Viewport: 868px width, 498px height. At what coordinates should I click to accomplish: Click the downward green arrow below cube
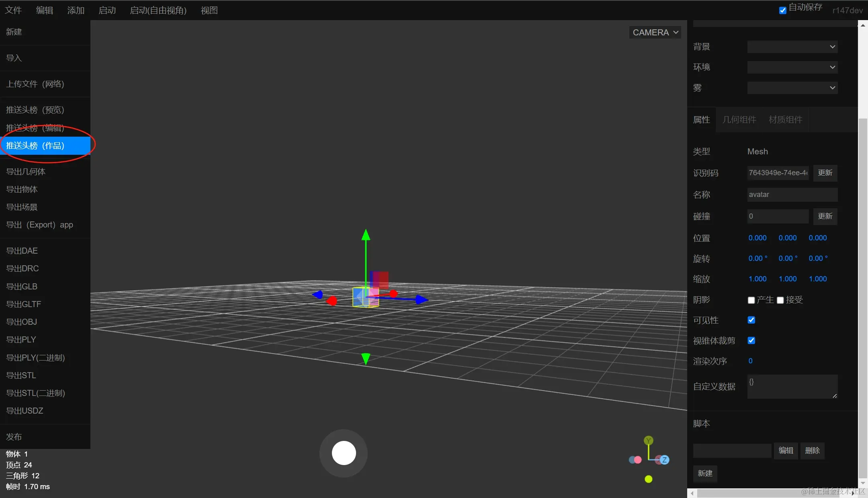point(366,358)
